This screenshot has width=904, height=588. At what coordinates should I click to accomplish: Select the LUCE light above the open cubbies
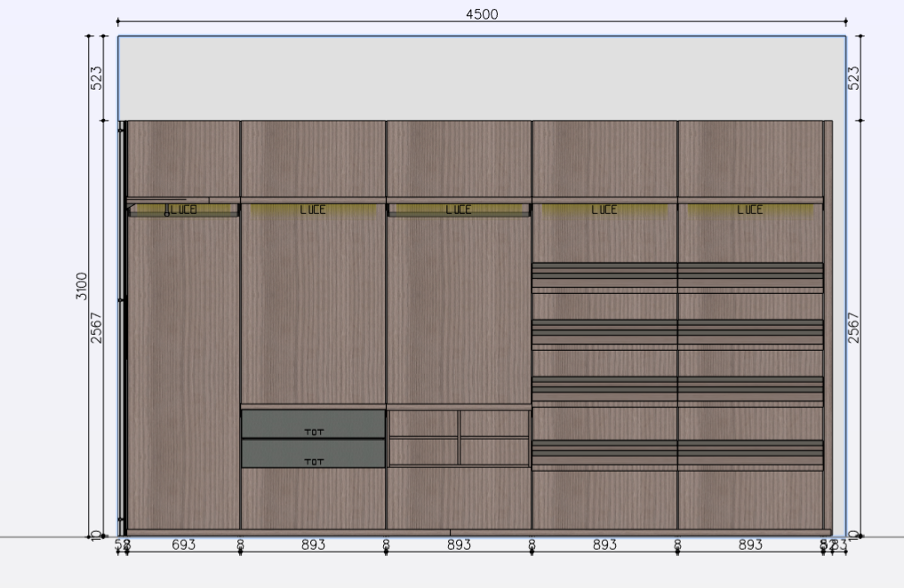click(459, 210)
